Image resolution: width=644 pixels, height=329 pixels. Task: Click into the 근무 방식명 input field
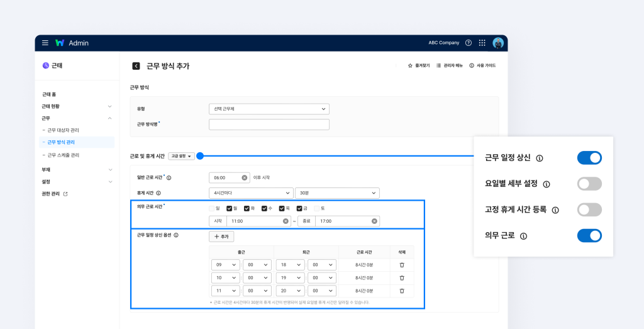point(269,125)
